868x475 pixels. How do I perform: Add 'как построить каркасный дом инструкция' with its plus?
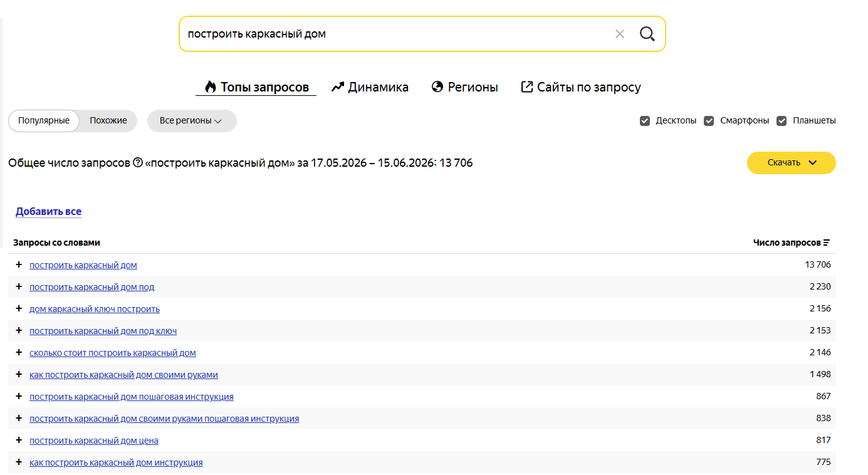19,462
